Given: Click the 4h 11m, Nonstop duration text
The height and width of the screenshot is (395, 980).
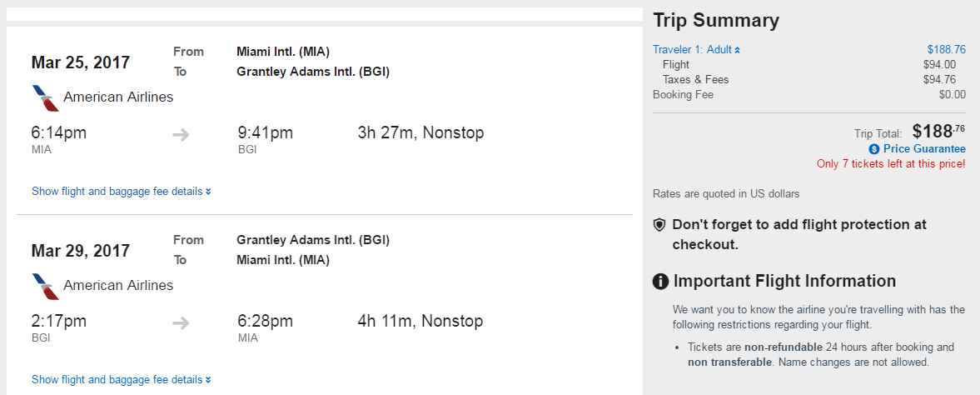Looking at the screenshot, I should point(420,322).
